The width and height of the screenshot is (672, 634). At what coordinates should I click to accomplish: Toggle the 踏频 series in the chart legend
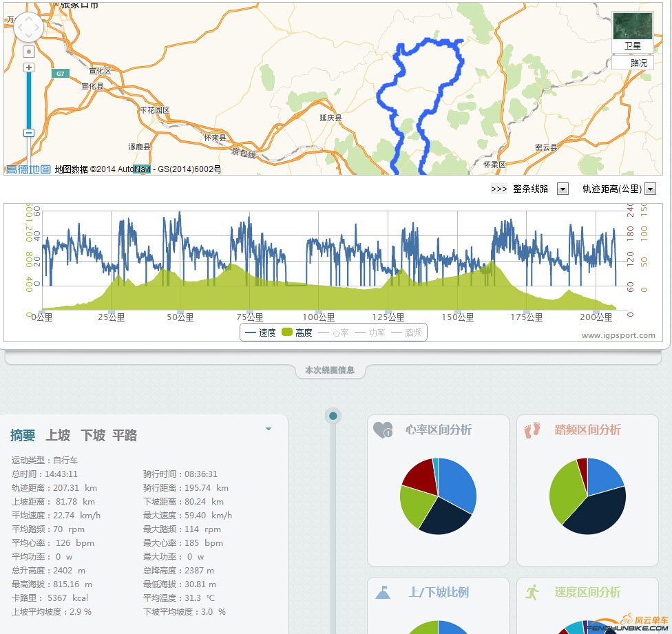click(406, 332)
